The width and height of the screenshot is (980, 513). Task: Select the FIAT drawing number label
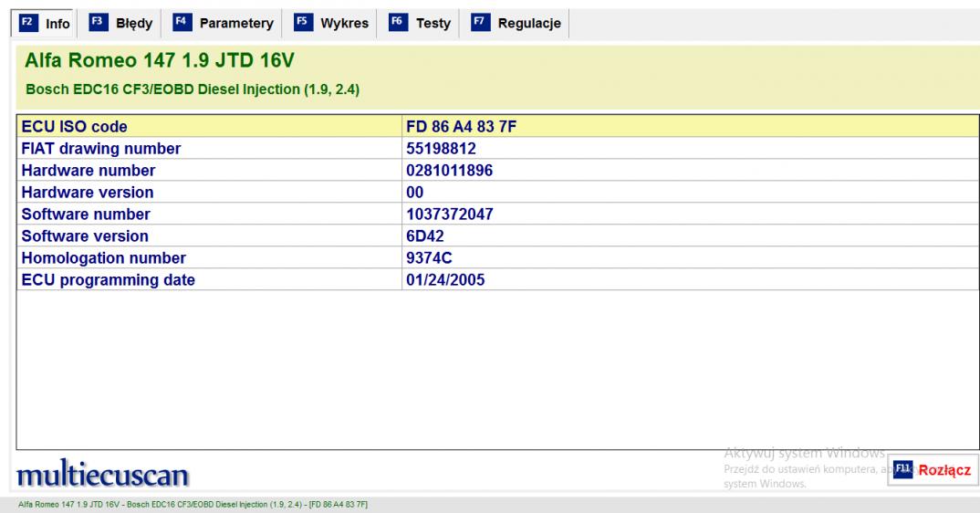click(x=100, y=148)
